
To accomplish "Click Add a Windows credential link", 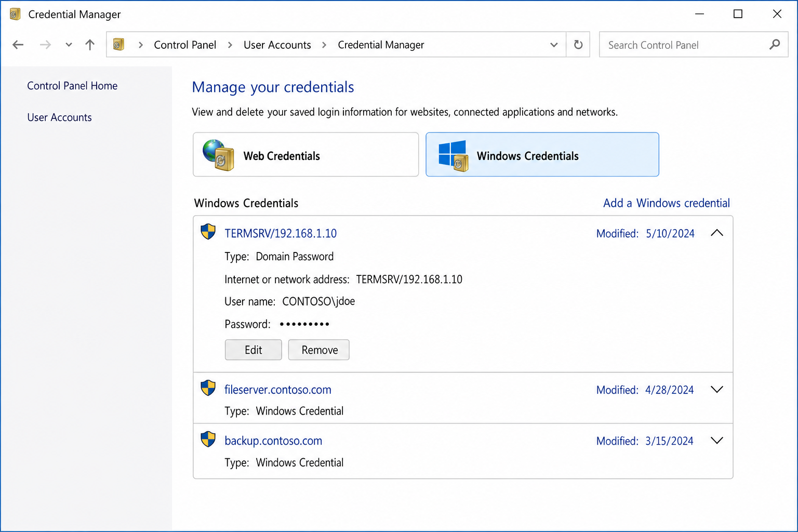I will 667,203.
